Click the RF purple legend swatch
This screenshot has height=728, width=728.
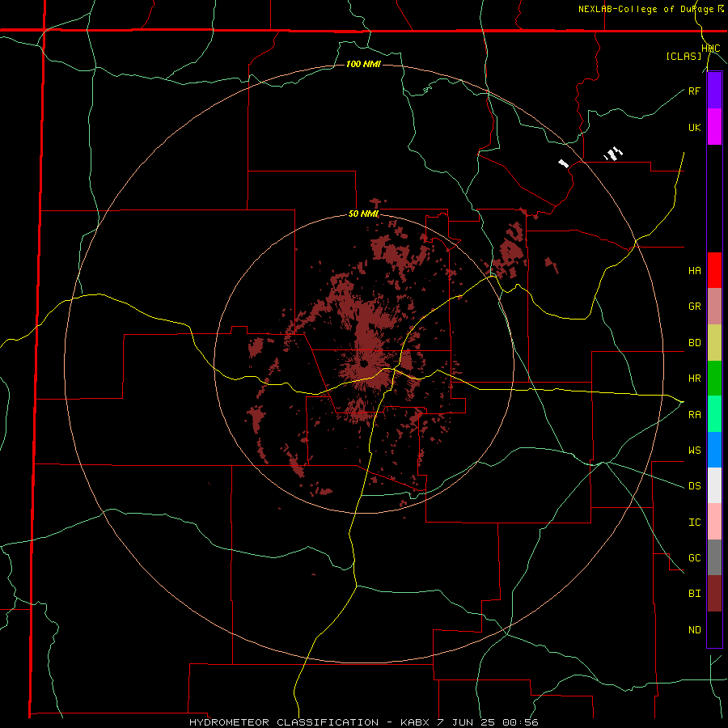point(714,91)
